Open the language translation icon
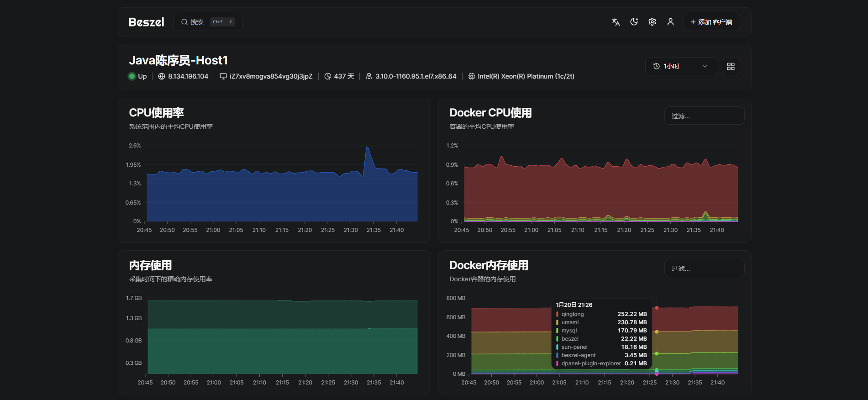This screenshot has height=400, width=868. pos(615,22)
